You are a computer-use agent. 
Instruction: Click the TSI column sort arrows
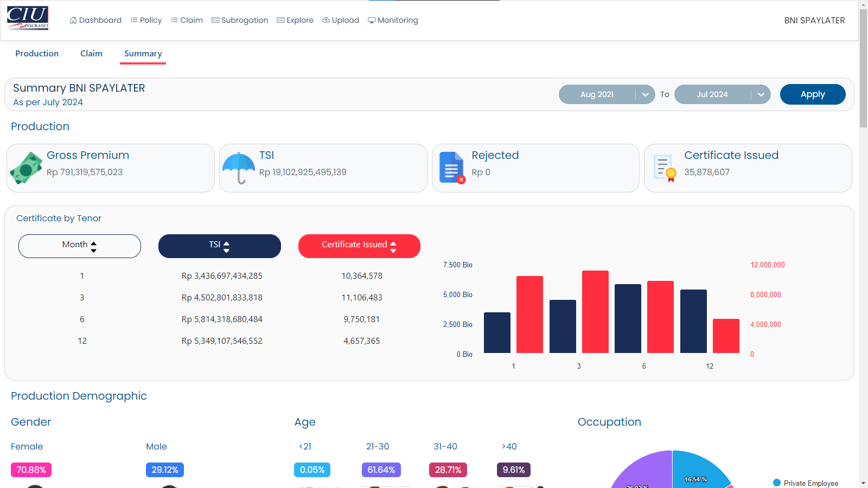click(x=227, y=247)
